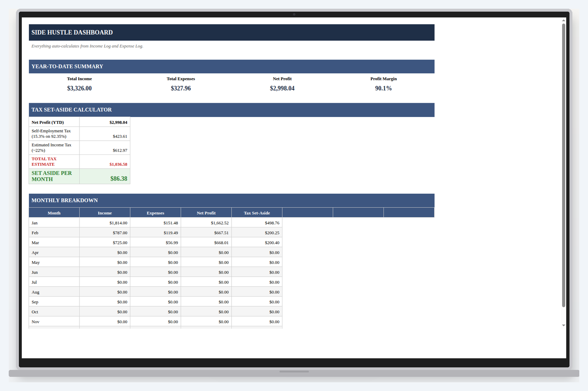Click the Net Profit column header
Viewport: 588px width, 391px height.
(206, 213)
